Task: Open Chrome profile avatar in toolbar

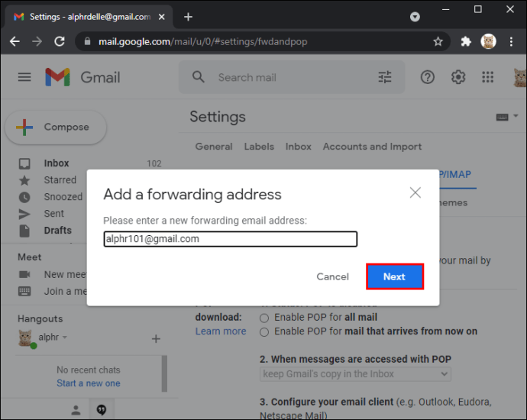Action: 488,42
